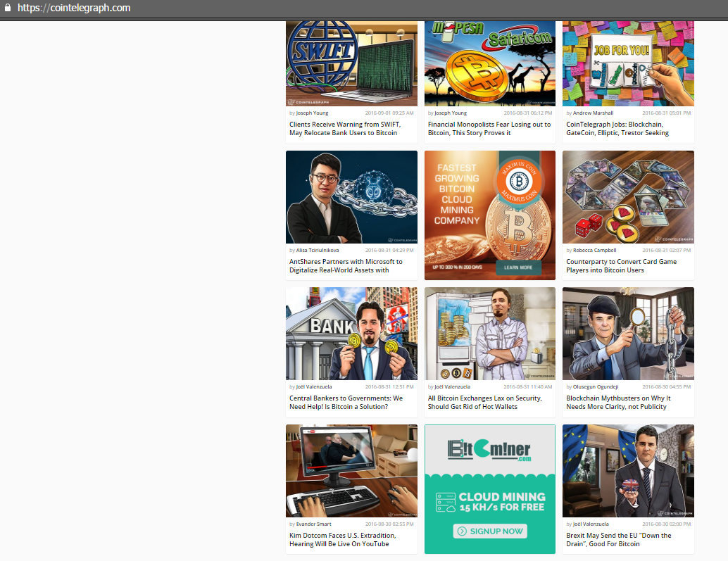728x561 pixels.
Task: Open the AntShares man with chain thumbnail
Action: point(351,197)
